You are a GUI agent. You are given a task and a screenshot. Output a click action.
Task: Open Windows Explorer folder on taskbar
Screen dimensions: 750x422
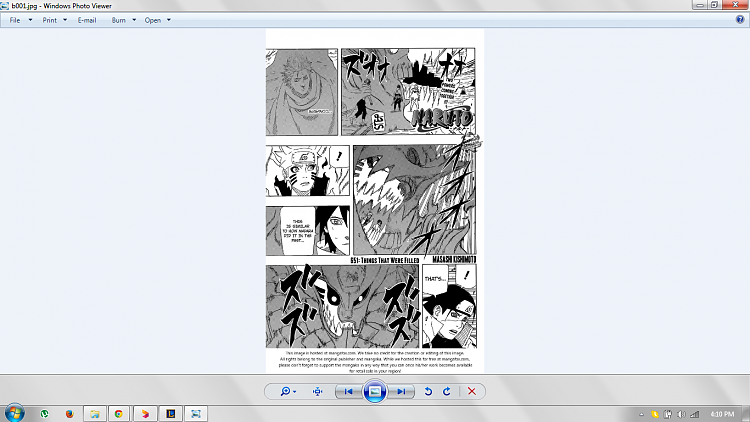(x=95, y=414)
